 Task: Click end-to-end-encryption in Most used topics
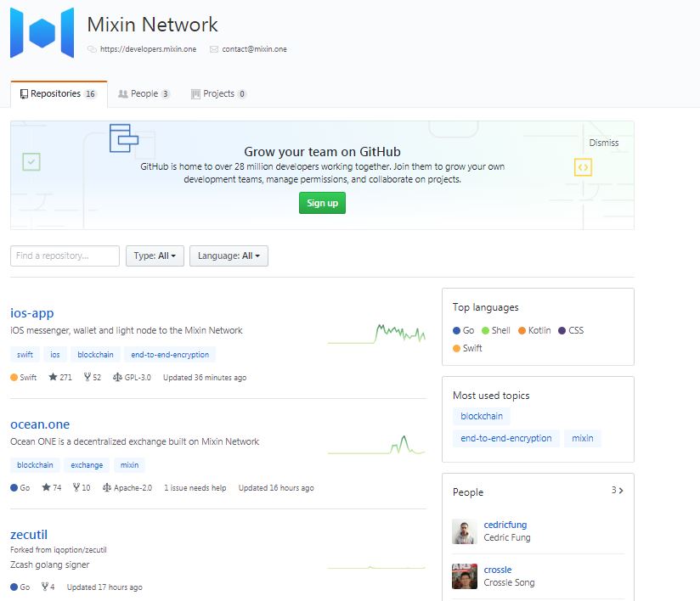[x=505, y=438]
